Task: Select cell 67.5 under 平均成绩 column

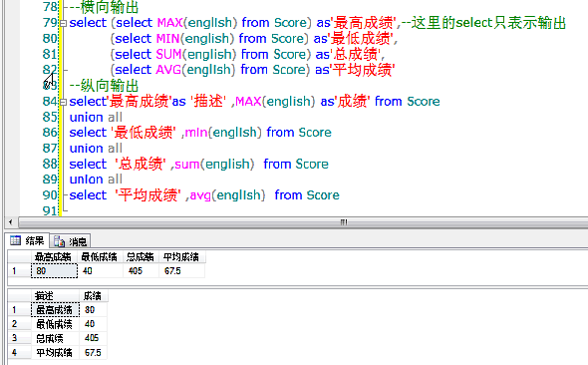Action: [181, 271]
